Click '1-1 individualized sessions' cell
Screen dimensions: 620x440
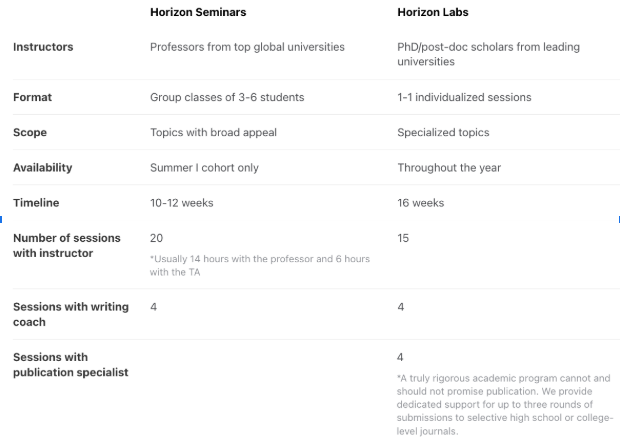point(464,97)
